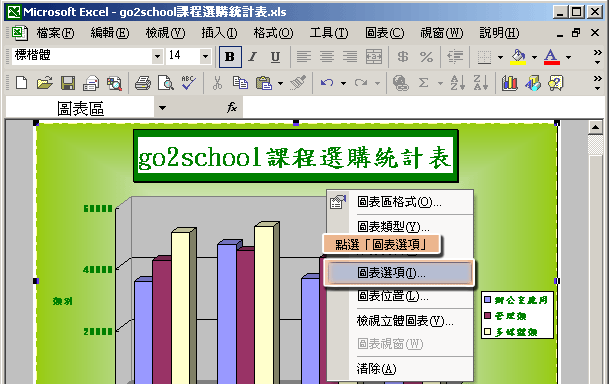
Task: Click the vertical scrollbar up arrow
Action: point(595,127)
